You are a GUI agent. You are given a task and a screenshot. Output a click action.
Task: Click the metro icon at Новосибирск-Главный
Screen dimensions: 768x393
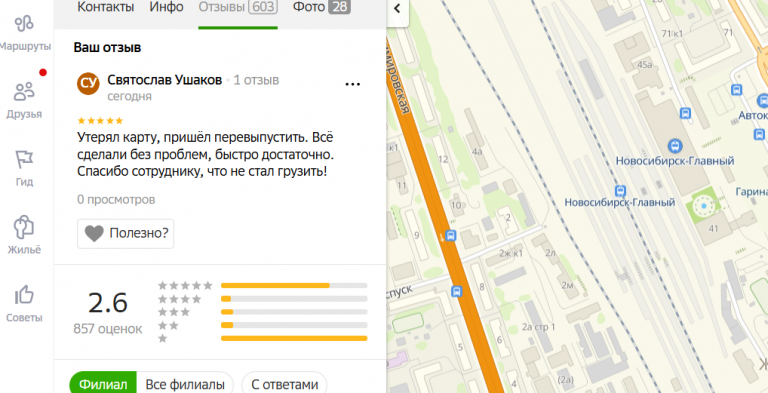[675, 146]
